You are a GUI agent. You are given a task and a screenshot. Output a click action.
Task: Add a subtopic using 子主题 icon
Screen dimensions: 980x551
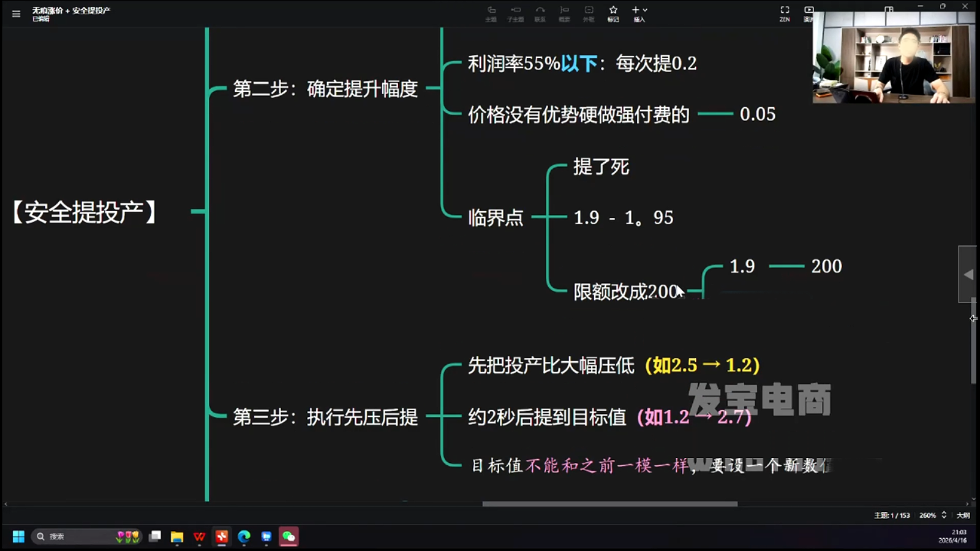(x=516, y=12)
